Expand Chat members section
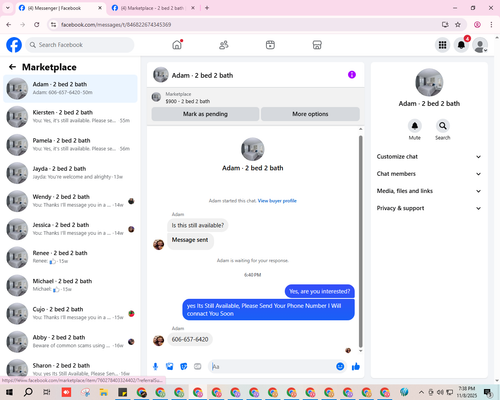The height and width of the screenshot is (400, 500). (429, 174)
